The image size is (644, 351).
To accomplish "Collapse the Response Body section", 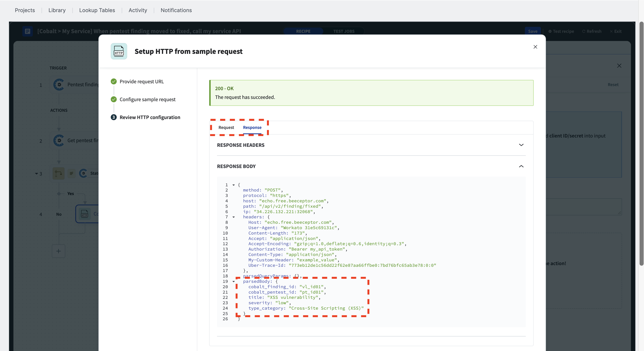I will click(x=521, y=166).
